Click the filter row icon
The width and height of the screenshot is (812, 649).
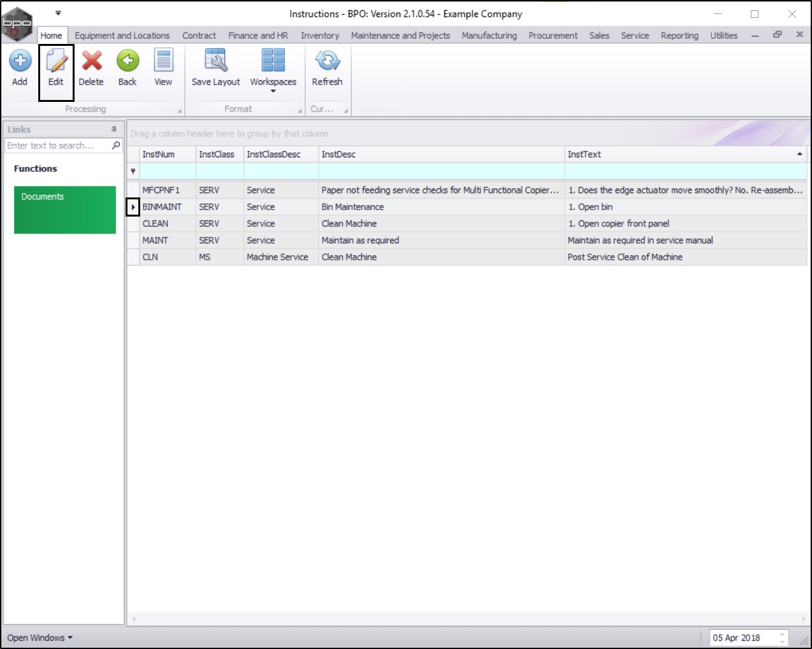coord(133,171)
